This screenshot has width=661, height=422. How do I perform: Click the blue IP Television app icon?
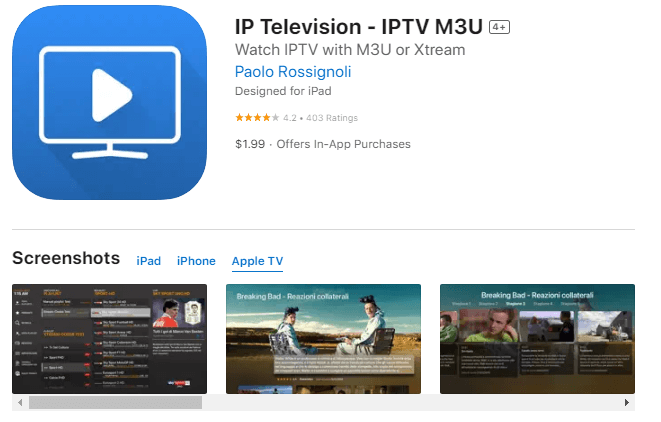tap(110, 101)
